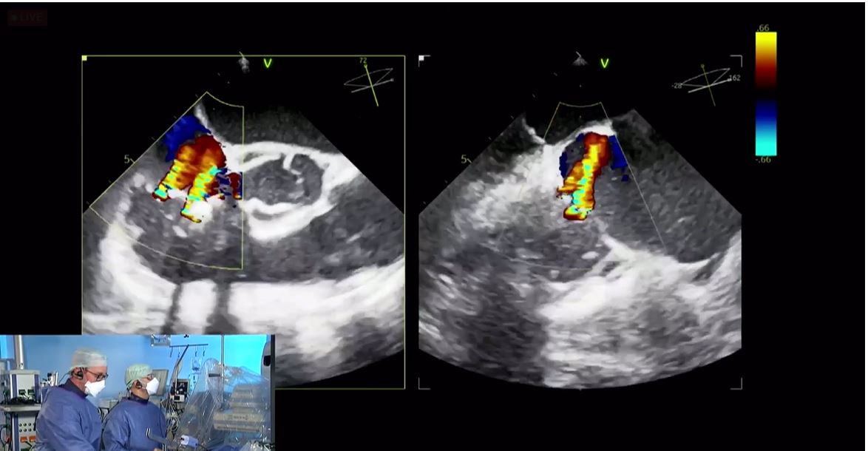
Task: Click the LIVE badge in the corner
Action: (27, 17)
